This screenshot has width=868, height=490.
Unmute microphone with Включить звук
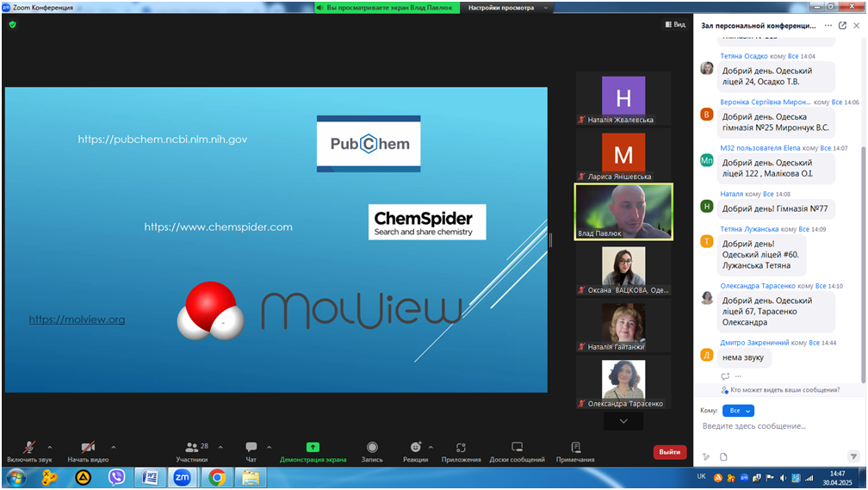click(29, 451)
